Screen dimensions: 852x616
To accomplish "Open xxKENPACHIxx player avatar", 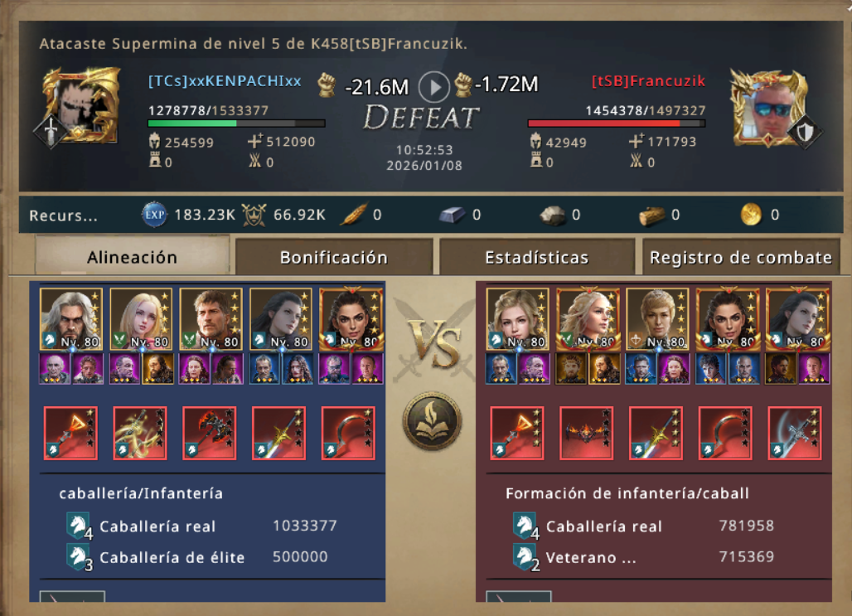I will point(81,106).
